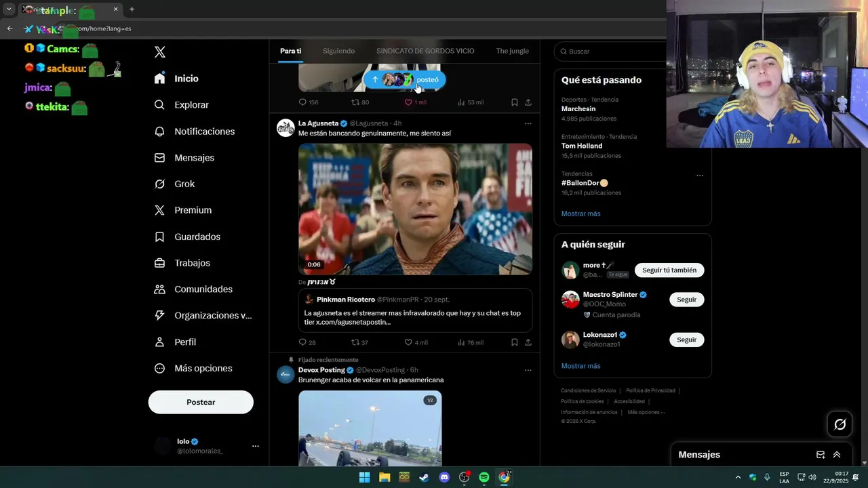Open Política de Privacidad link
Viewport: 868px width, 488px height.
650,390
